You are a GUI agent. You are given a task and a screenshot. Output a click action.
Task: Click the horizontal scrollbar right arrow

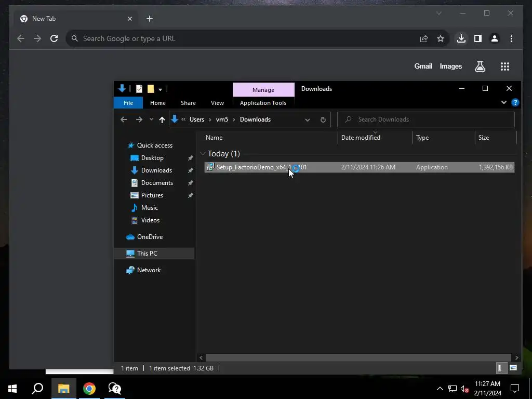[516, 357]
